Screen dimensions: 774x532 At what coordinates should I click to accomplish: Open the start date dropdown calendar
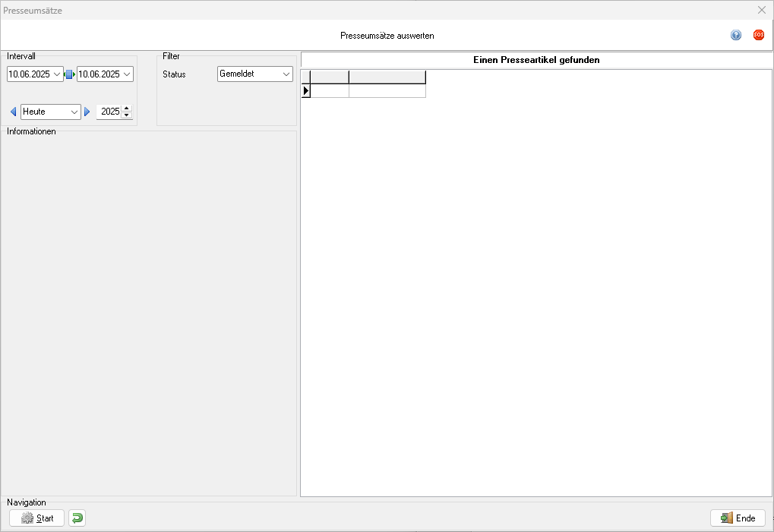57,74
